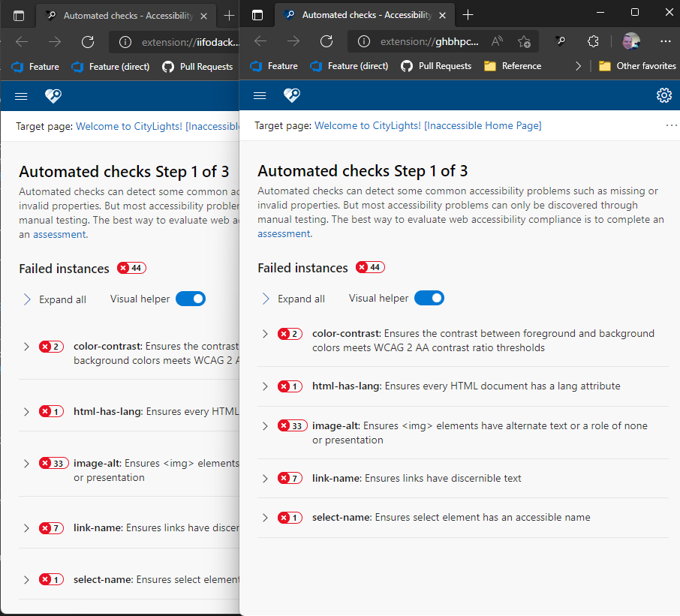Expand image-alt rule in the right window
The height and width of the screenshot is (616, 680).
pyautogui.click(x=265, y=426)
